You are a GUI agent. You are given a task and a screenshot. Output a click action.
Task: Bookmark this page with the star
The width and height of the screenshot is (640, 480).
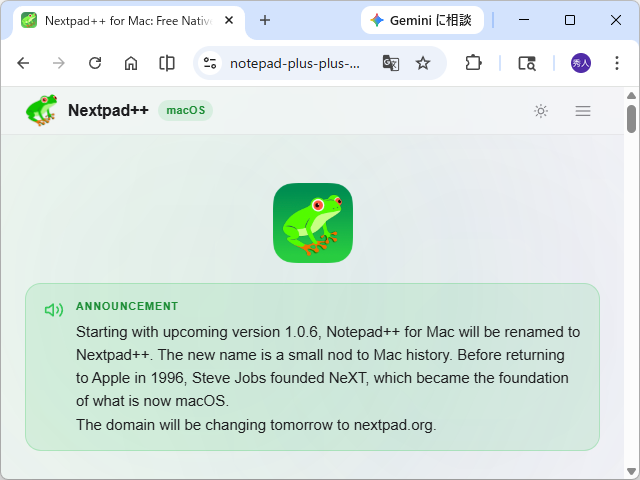423,63
